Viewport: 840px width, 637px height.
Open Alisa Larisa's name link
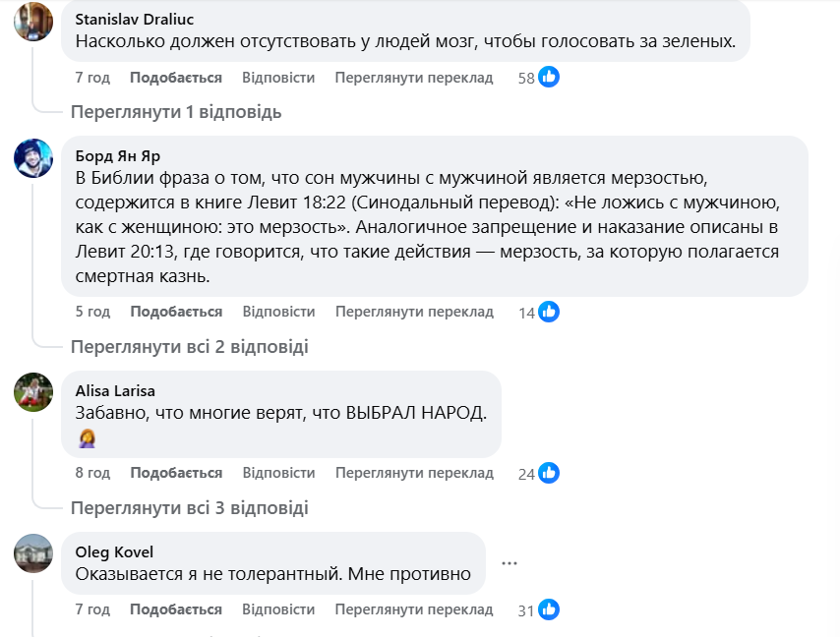pos(115,390)
